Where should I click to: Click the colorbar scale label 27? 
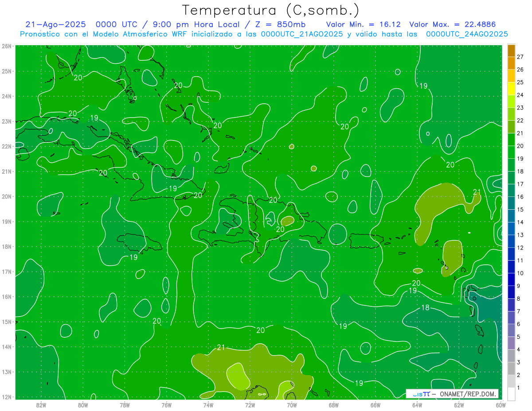pos(520,56)
